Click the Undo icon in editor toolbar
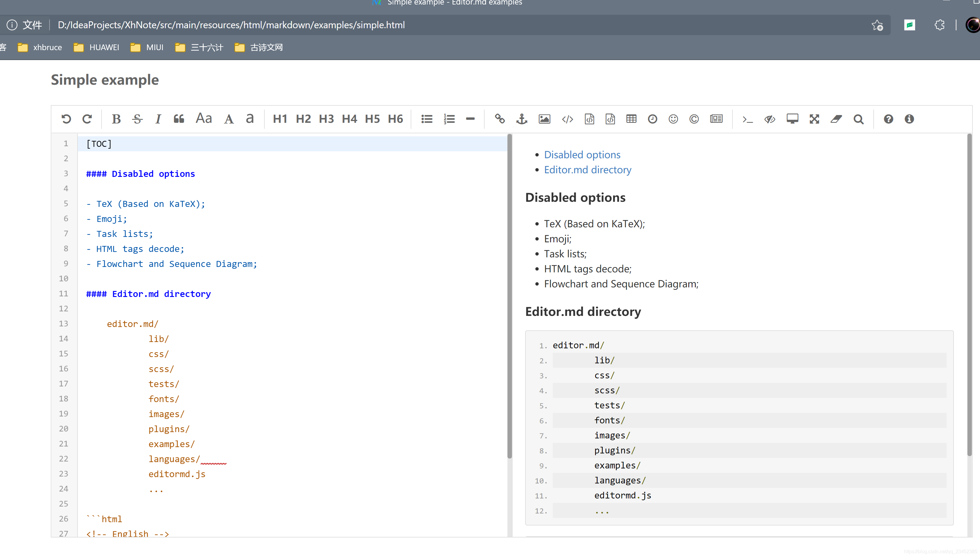Viewport: 980px width, 557px height. 66,119
